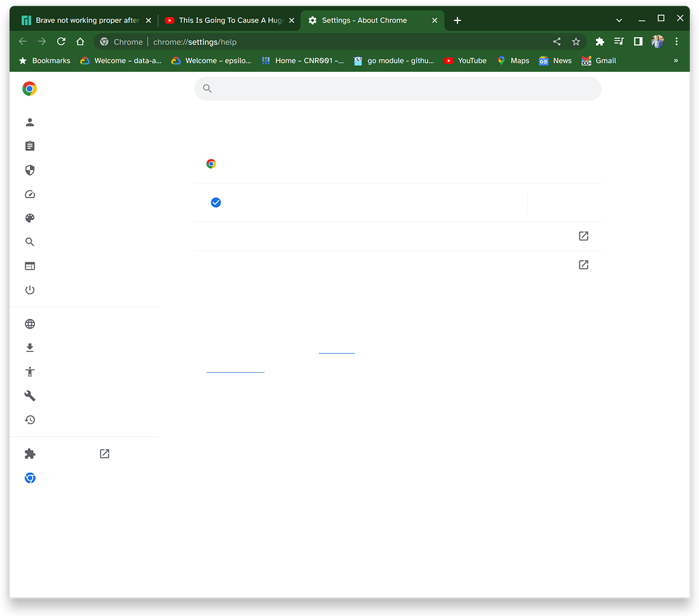Select the Performance speedometer icon in sidebar
The height and width of the screenshot is (616, 699).
pyautogui.click(x=29, y=195)
